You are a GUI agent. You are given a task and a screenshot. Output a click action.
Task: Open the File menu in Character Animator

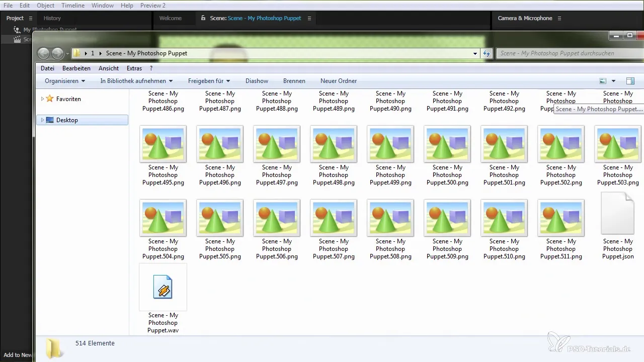(x=8, y=5)
